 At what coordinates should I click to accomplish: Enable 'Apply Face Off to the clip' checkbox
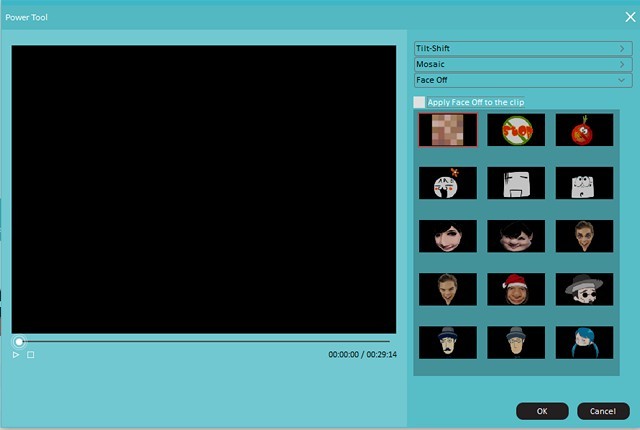click(419, 102)
